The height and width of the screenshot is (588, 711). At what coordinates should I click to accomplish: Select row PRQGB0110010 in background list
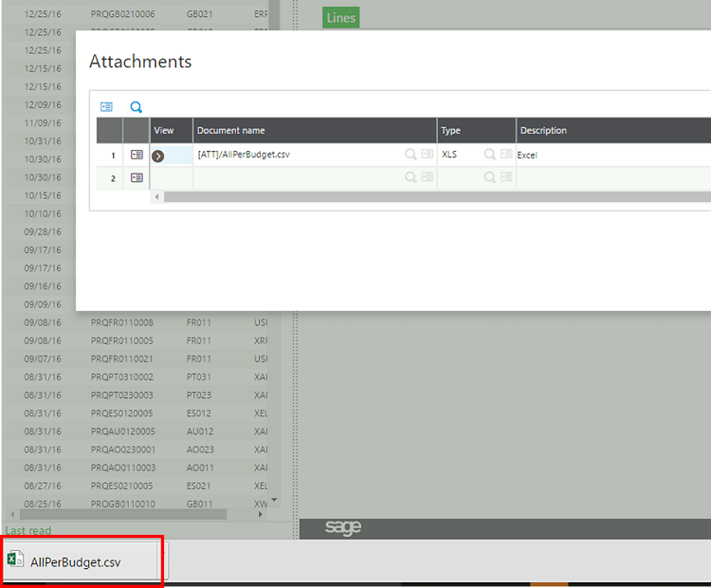click(135, 504)
